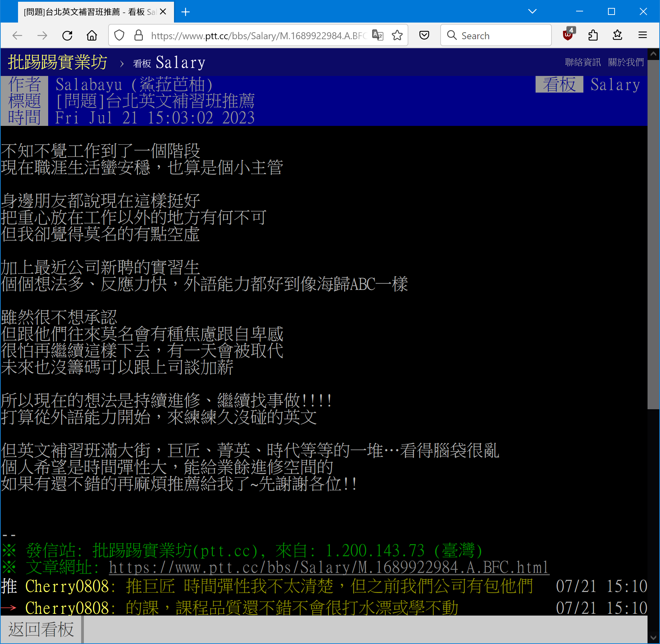Close the 台北英文補習班推薦 tab
Screen dimensions: 660x644
click(163, 12)
